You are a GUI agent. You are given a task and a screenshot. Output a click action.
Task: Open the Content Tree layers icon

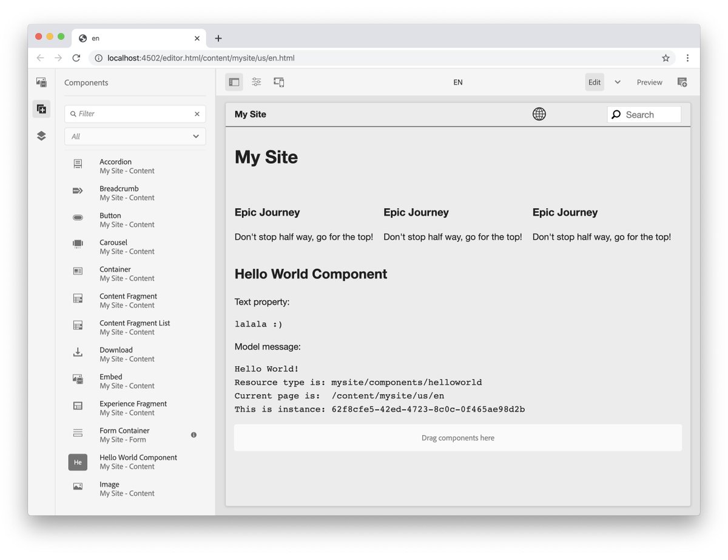(x=41, y=136)
